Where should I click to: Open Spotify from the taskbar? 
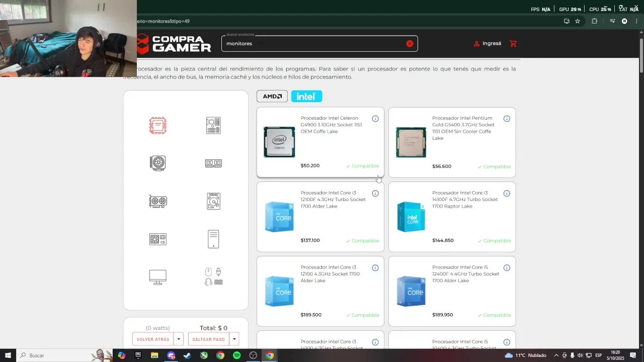coord(236,355)
